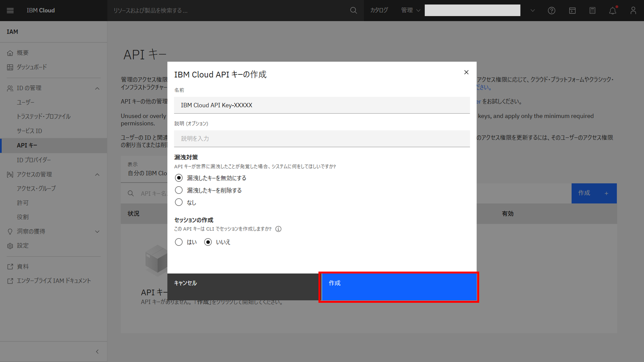Open the notifications bell icon

coord(612,11)
